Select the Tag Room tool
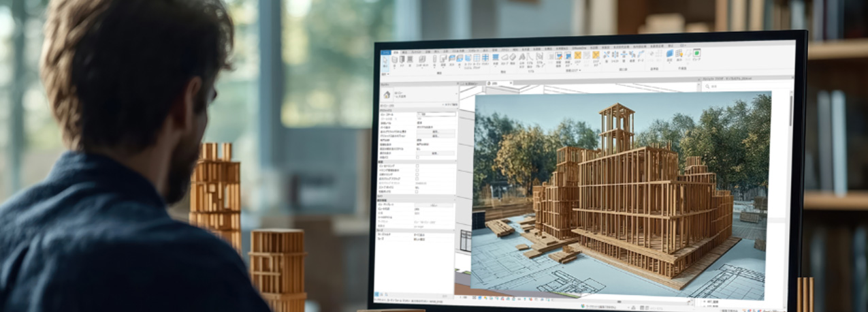This screenshot has height=312, width=868. pos(568,60)
